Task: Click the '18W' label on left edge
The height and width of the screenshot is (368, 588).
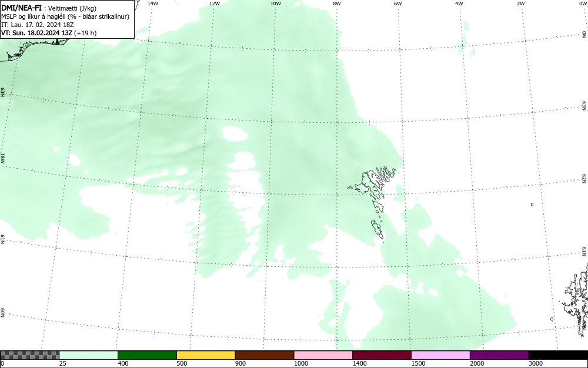Action: [x=2, y=158]
